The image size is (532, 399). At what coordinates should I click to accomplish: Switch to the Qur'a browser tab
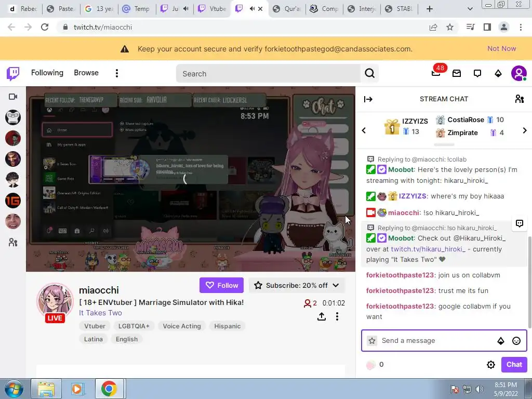(287, 9)
